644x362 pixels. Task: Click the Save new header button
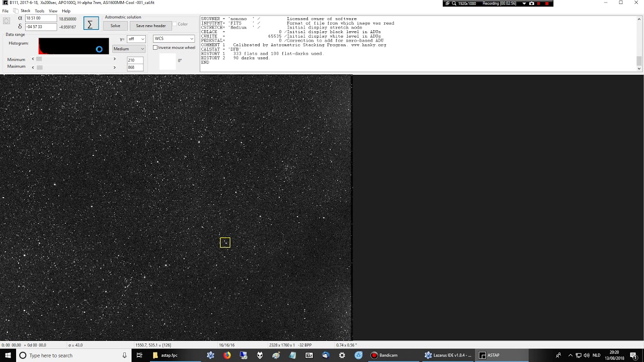151,26
